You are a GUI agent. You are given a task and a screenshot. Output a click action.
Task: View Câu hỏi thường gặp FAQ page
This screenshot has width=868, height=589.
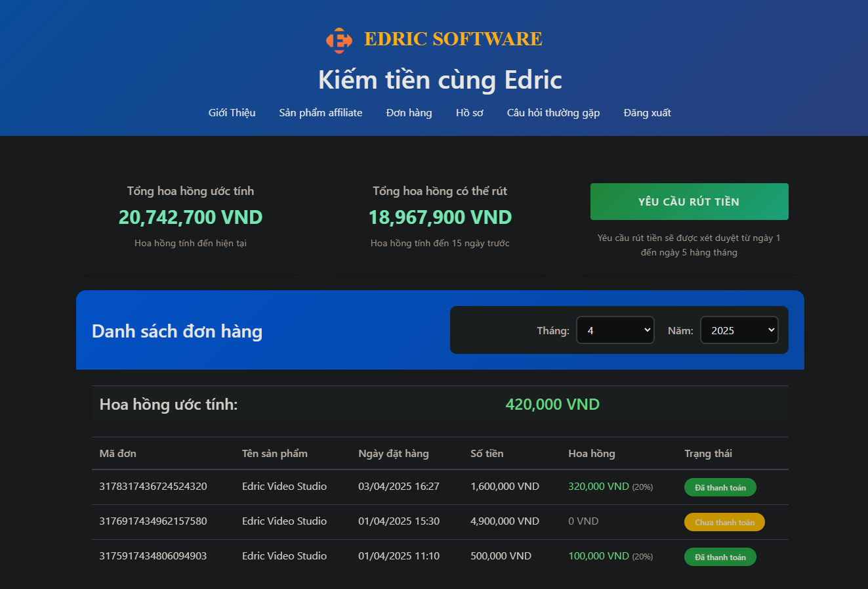click(552, 112)
